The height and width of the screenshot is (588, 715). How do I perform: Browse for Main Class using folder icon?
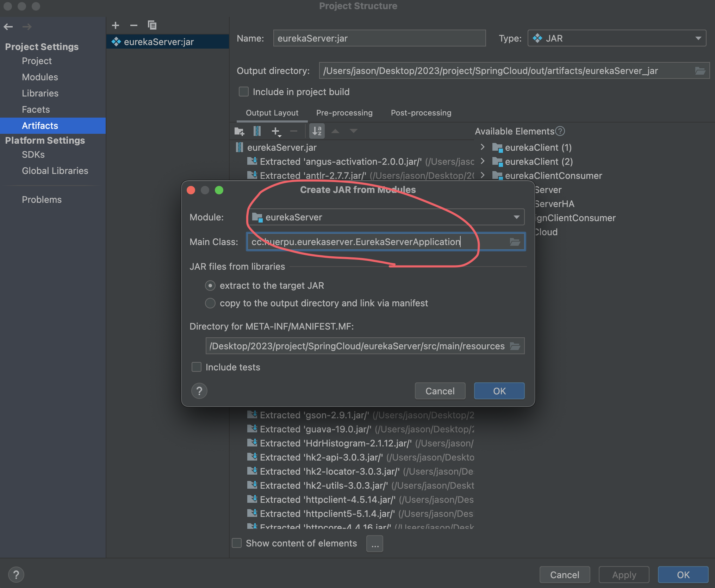point(515,242)
